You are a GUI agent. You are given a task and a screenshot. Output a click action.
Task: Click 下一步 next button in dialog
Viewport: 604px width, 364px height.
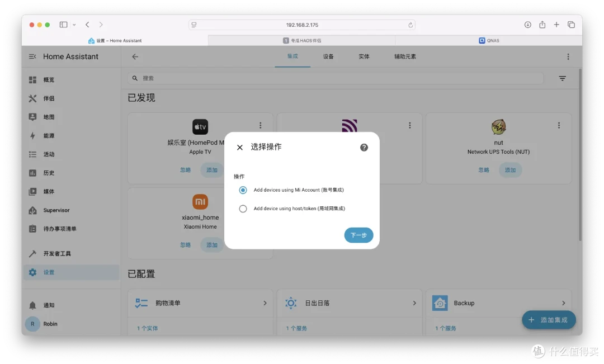pos(358,235)
